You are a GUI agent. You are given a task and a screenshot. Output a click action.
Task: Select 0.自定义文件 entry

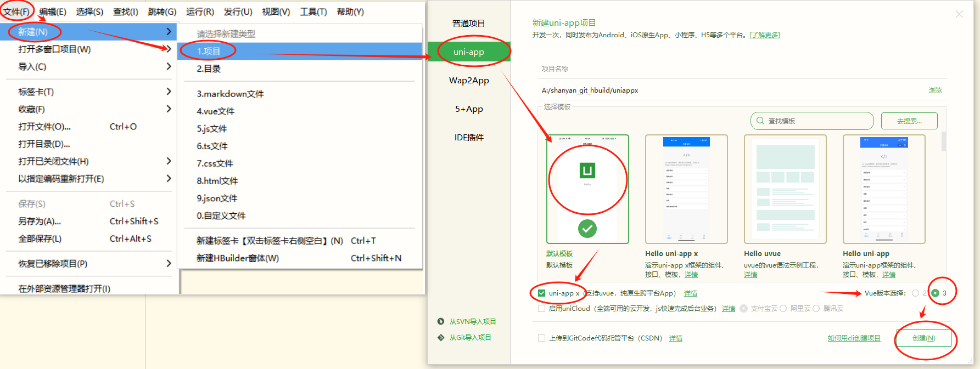click(300, 216)
